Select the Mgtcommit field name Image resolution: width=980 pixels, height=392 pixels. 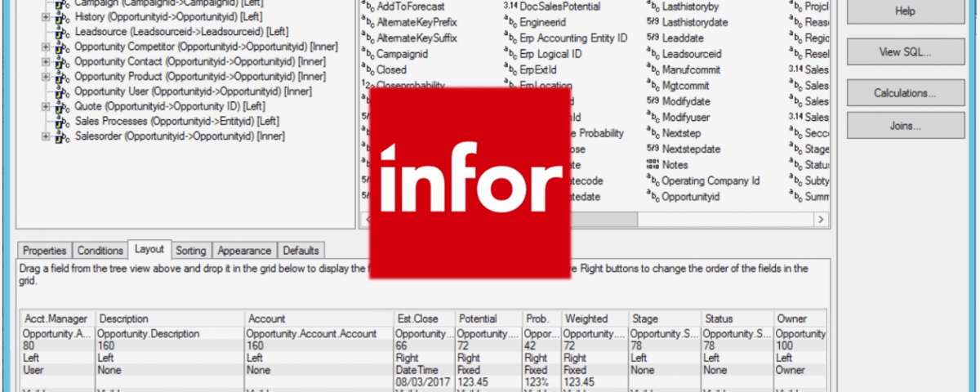687,86
